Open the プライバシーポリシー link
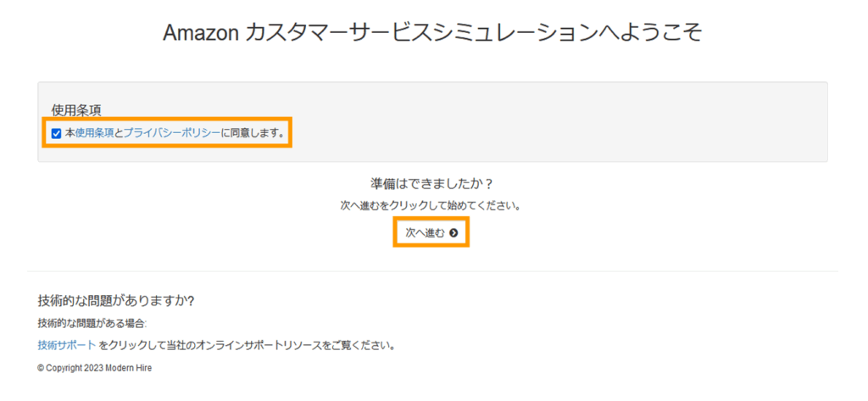 pyautogui.click(x=171, y=133)
